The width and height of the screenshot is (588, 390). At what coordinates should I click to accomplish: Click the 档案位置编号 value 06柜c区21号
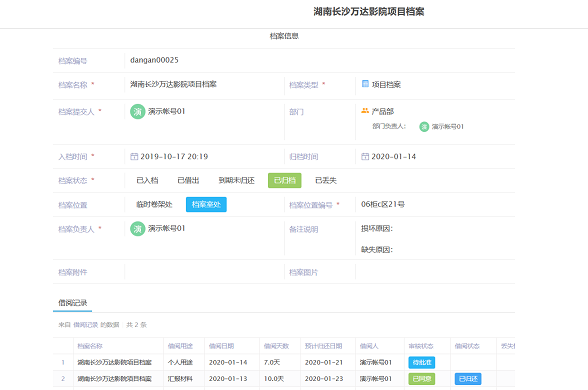click(x=383, y=204)
